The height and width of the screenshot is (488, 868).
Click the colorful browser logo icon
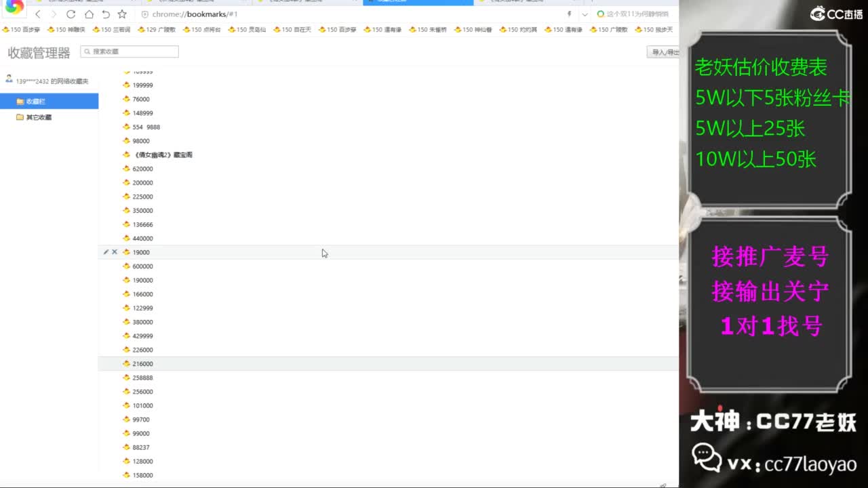pos(14,7)
